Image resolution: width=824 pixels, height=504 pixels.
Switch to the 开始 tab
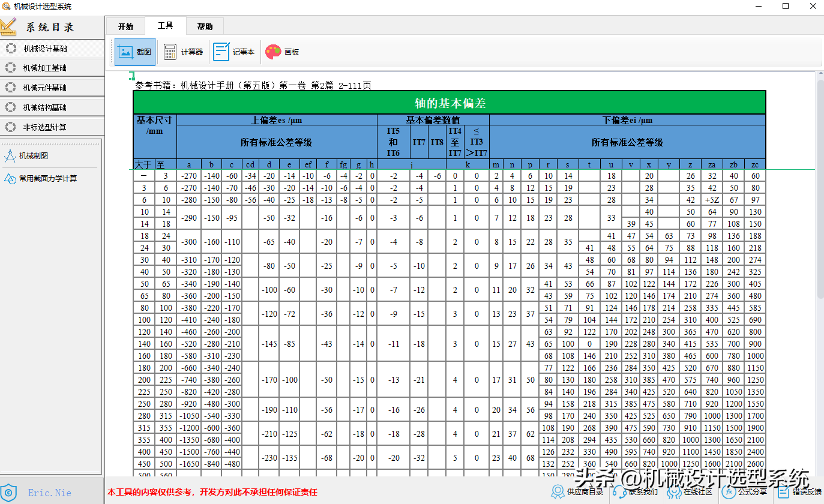[x=125, y=26]
